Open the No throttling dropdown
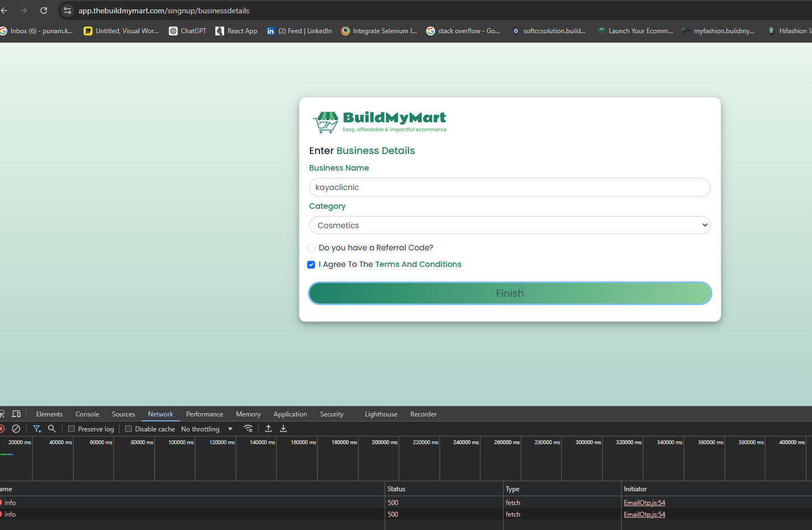This screenshot has width=812, height=530. (x=207, y=429)
